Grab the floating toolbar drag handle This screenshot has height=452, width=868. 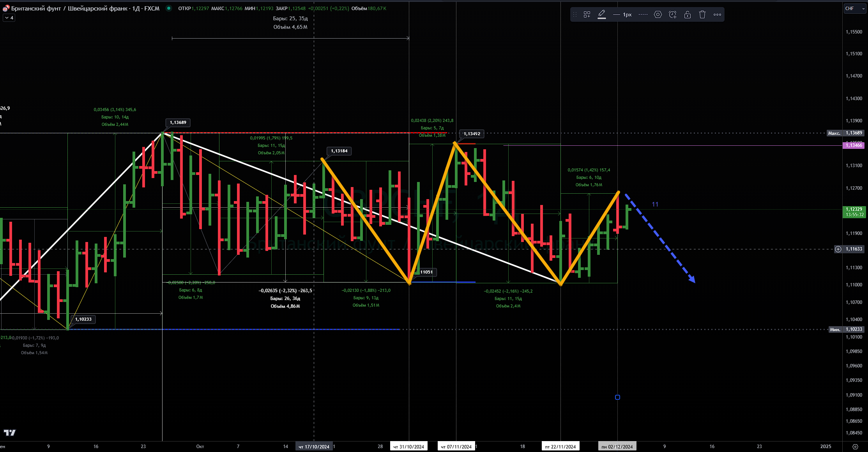[575, 14]
